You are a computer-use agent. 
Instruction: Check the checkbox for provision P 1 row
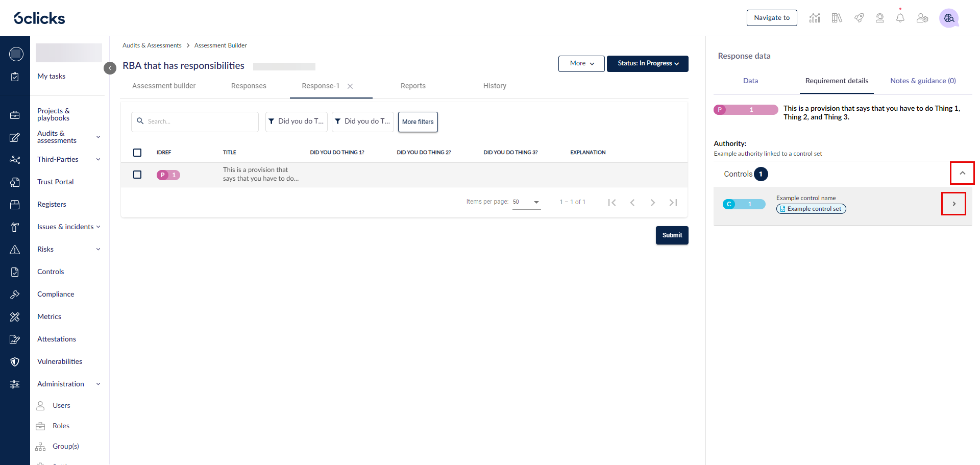137,175
